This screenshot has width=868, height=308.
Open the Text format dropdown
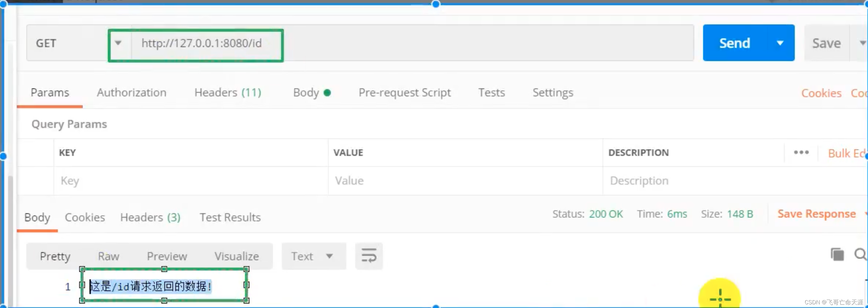click(314, 256)
